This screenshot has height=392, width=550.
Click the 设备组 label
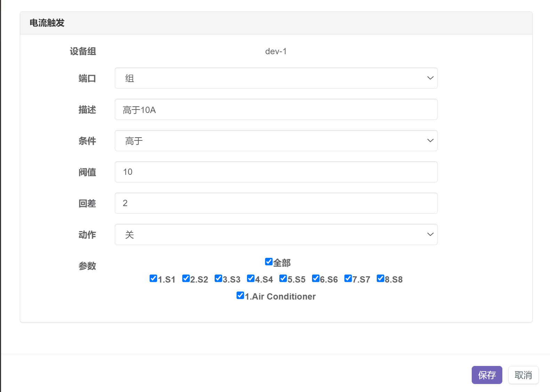83,51
